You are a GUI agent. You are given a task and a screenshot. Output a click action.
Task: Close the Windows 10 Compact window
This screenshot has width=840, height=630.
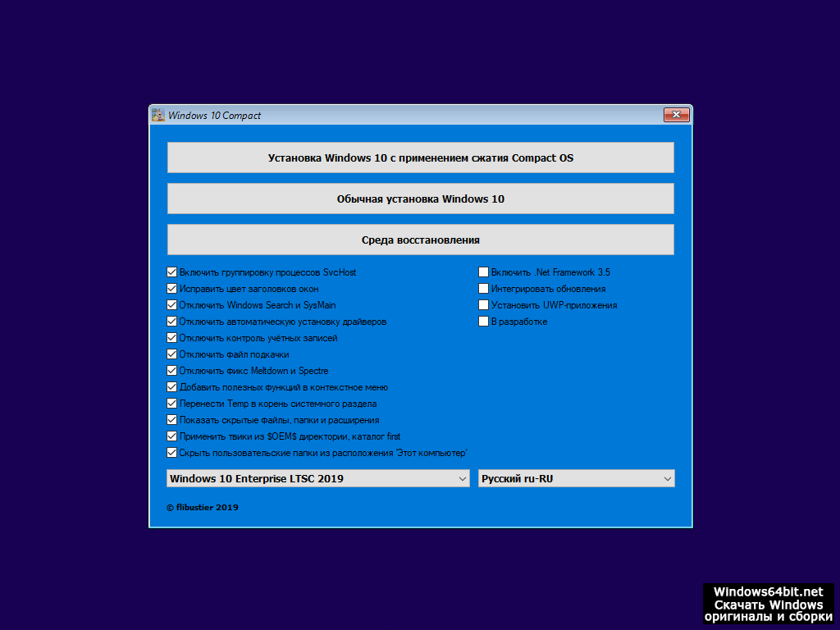(x=676, y=116)
